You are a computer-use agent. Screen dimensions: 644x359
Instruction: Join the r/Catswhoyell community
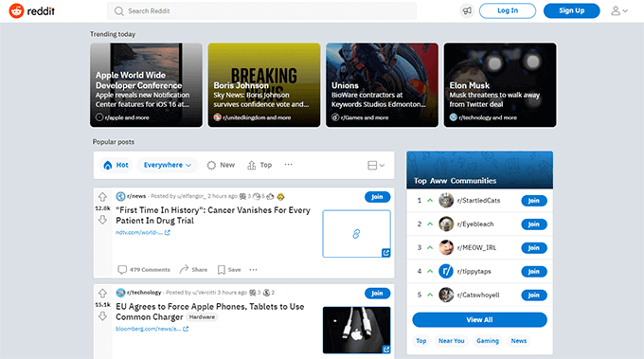point(534,295)
